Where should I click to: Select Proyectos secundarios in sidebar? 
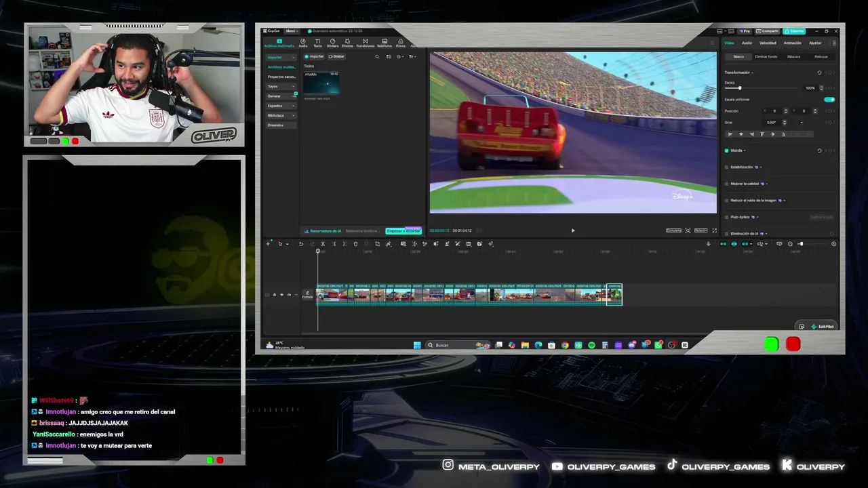point(281,77)
